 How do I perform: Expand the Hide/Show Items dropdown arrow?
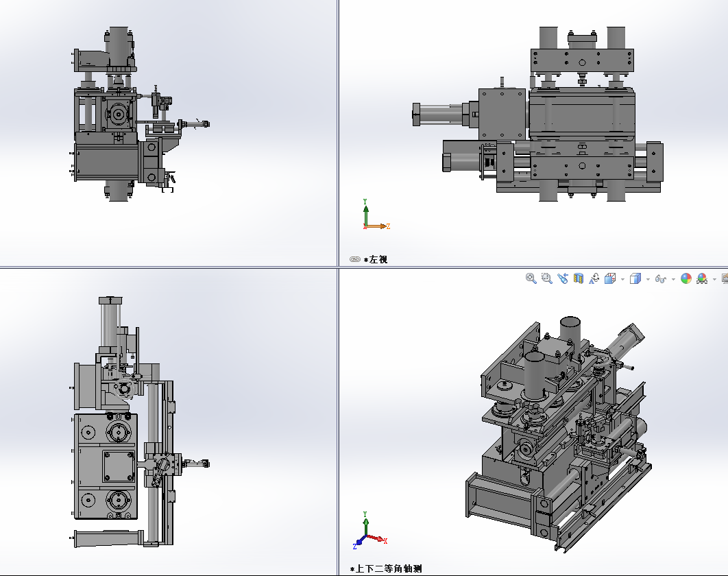(x=672, y=279)
